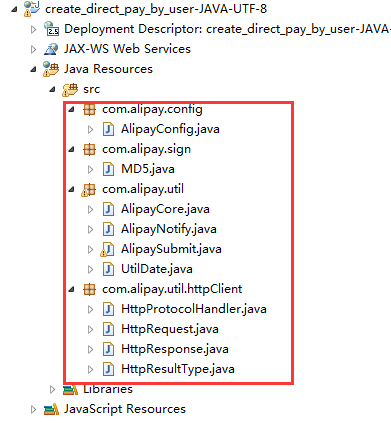The width and height of the screenshot is (391, 423).
Task: Click the com.alipay.util package warning icon
Action: (89, 190)
